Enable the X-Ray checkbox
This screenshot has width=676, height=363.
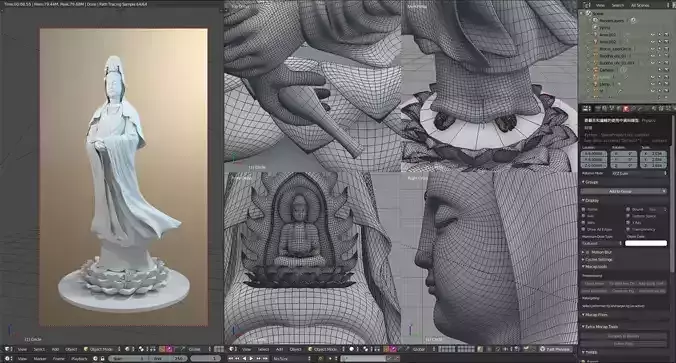(x=628, y=222)
